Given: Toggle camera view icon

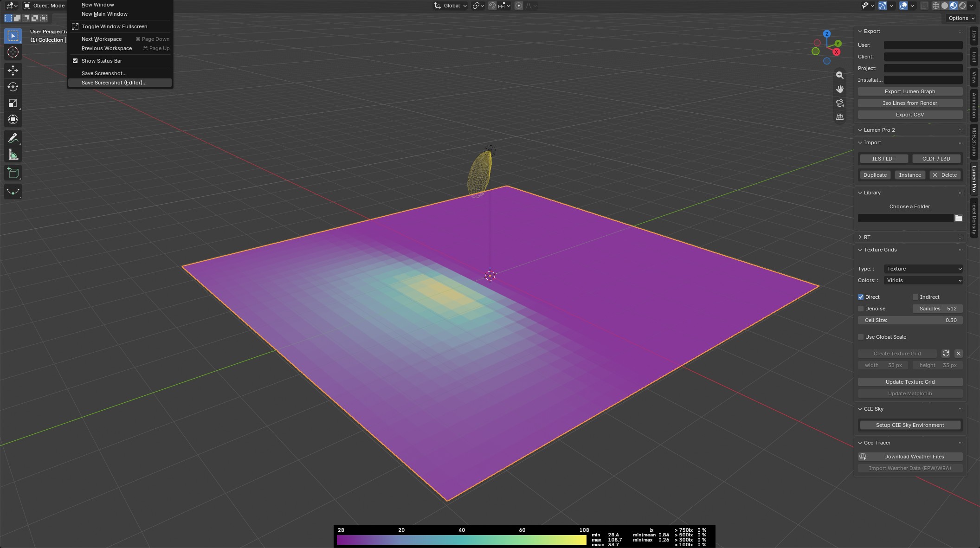Looking at the screenshot, I should (839, 103).
